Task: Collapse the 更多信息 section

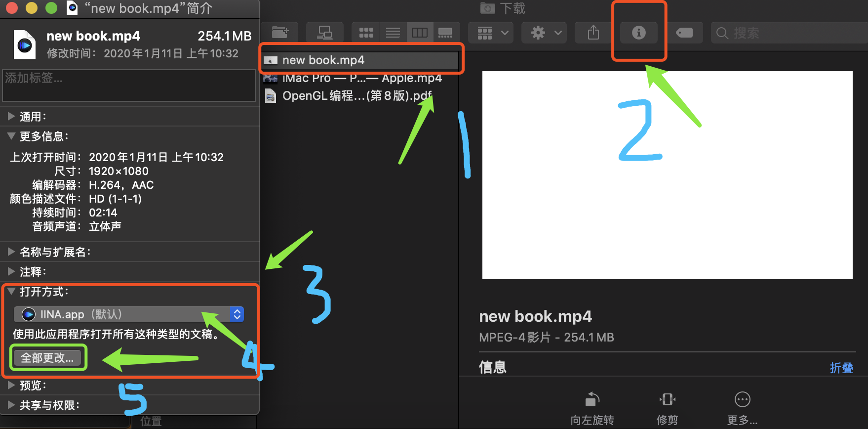Action: tap(11, 136)
